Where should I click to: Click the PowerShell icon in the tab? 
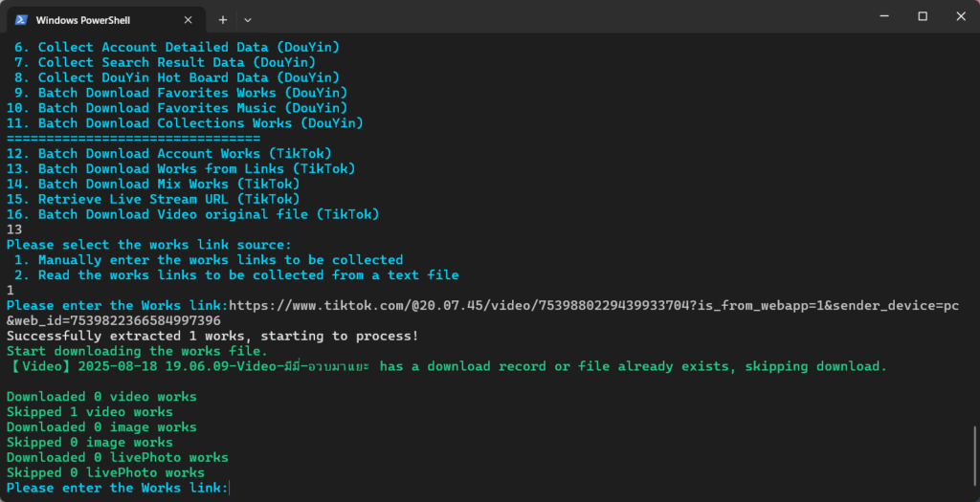click(x=21, y=19)
